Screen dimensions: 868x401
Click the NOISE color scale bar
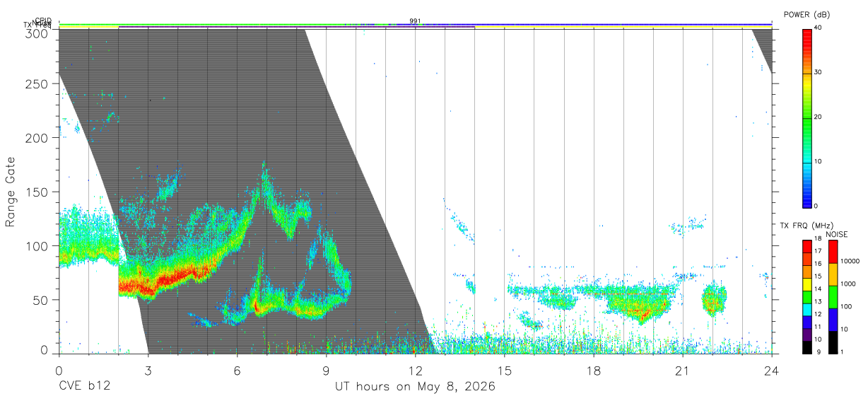(833, 296)
